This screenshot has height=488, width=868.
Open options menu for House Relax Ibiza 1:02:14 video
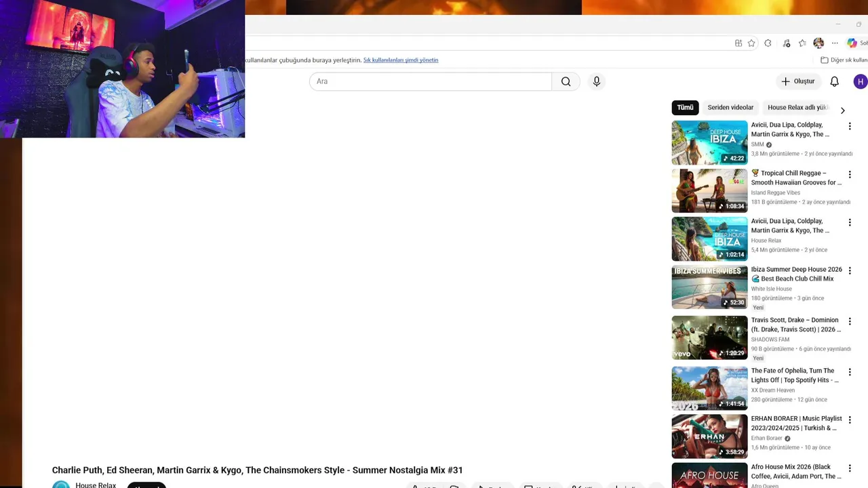(850, 223)
